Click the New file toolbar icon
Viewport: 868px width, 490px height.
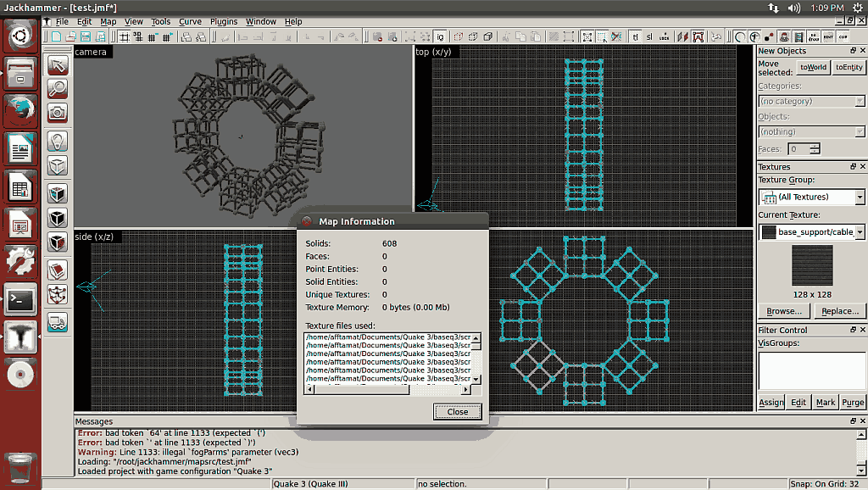[x=57, y=36]
